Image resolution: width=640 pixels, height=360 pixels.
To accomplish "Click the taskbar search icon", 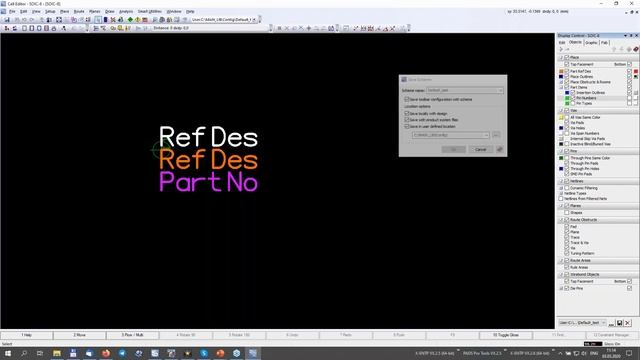I will point(24,353).
